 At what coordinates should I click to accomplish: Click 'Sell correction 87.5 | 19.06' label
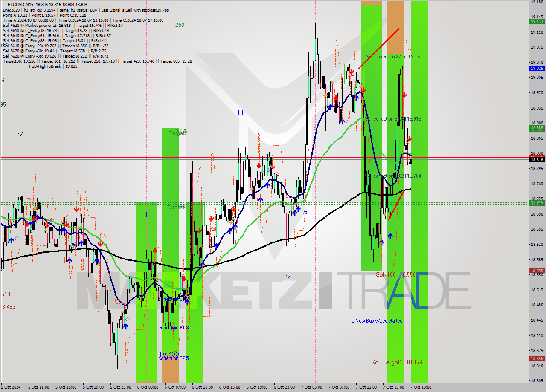point(392,56)
